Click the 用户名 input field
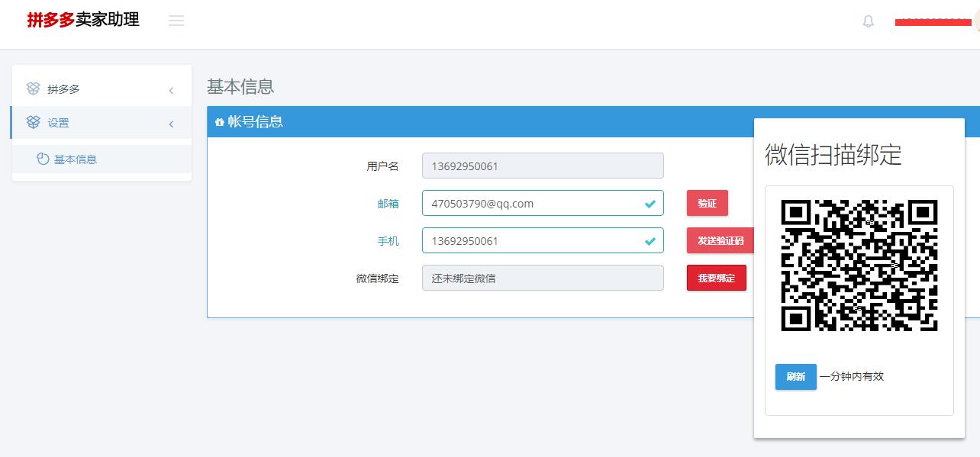This screenshot has height=457, width=980. pos(543,166)
